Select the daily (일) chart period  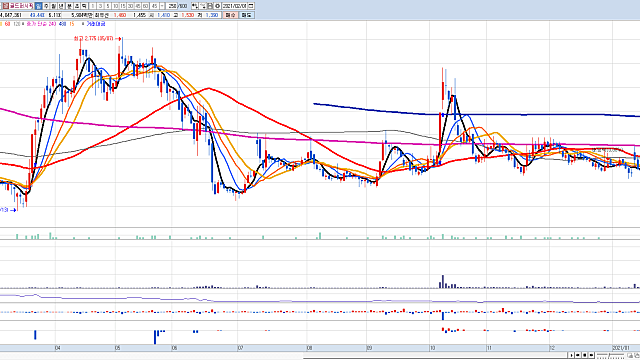click(x=38, y=6)
